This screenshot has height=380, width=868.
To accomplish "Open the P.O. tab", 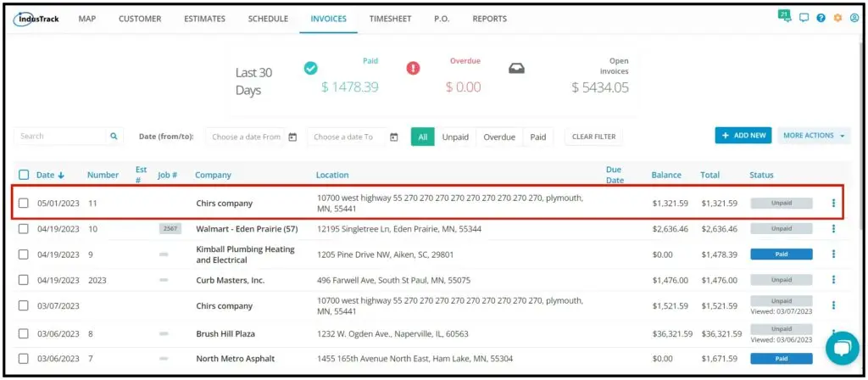I will point(442,19).
